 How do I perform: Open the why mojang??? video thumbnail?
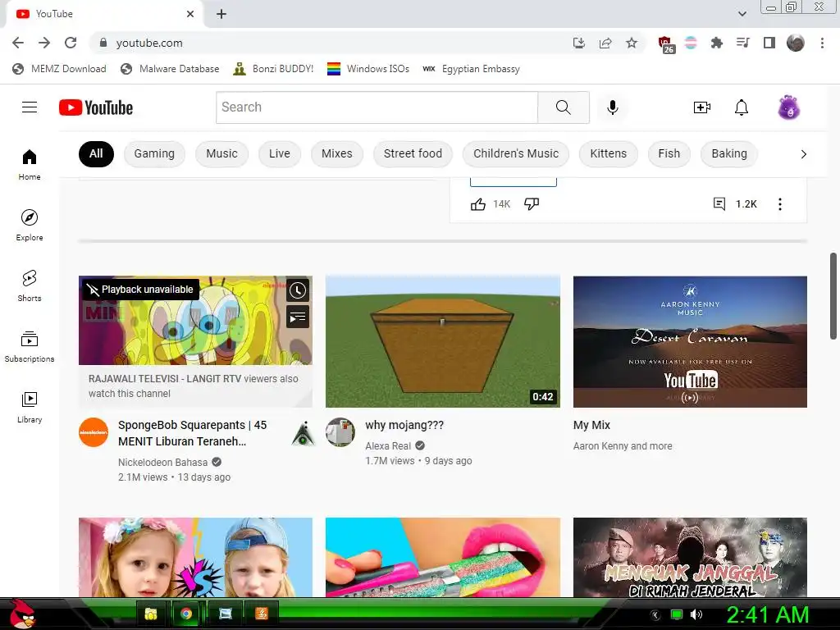tap(443, 342)
